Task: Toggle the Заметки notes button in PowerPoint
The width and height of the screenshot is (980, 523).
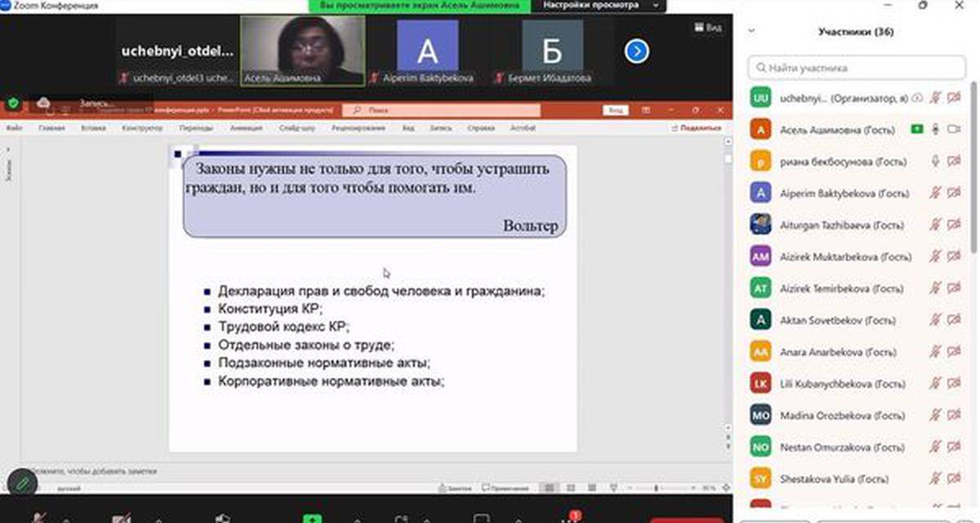Action: point(456,488)
